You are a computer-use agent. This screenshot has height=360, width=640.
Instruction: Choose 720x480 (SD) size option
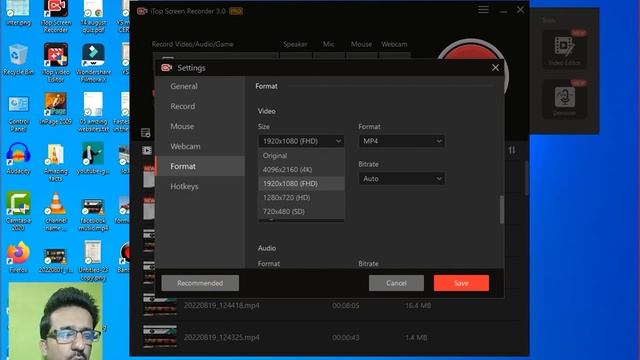[x=301, y=211]
